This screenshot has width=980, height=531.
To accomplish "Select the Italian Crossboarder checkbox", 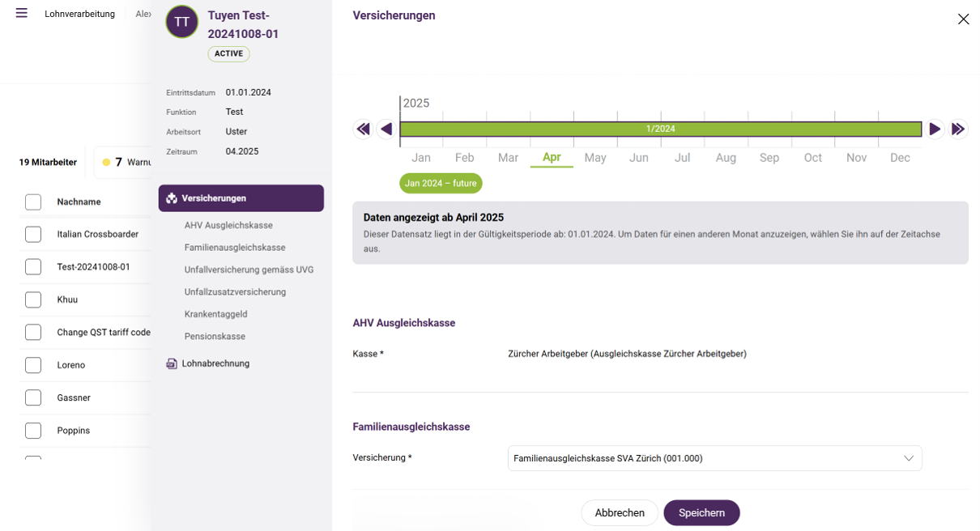I will (x=33, y=234).
